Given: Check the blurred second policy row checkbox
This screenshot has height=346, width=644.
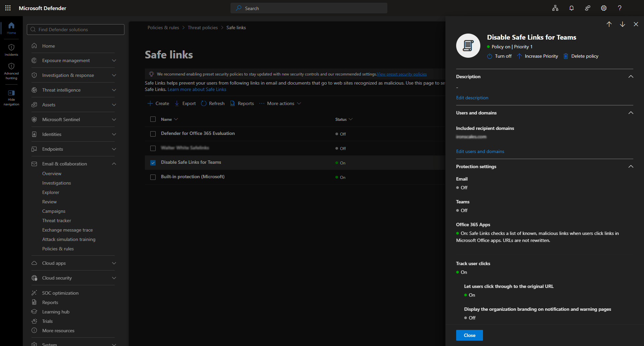Looking at the screenshot, I should [153, 148].
